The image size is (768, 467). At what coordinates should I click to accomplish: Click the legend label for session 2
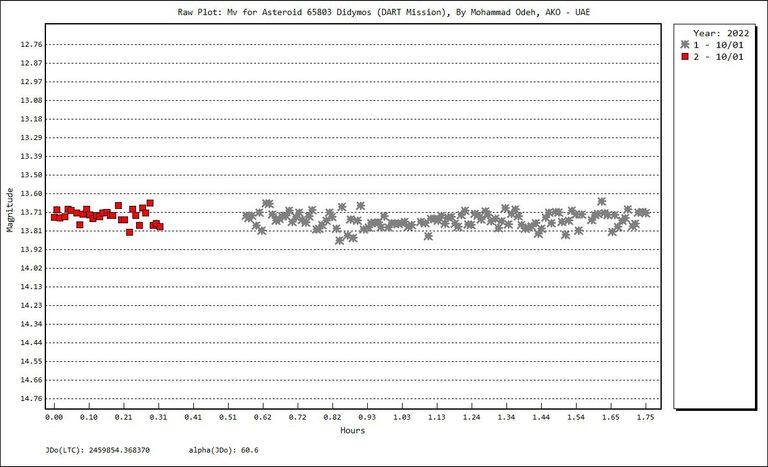point(718,57)
